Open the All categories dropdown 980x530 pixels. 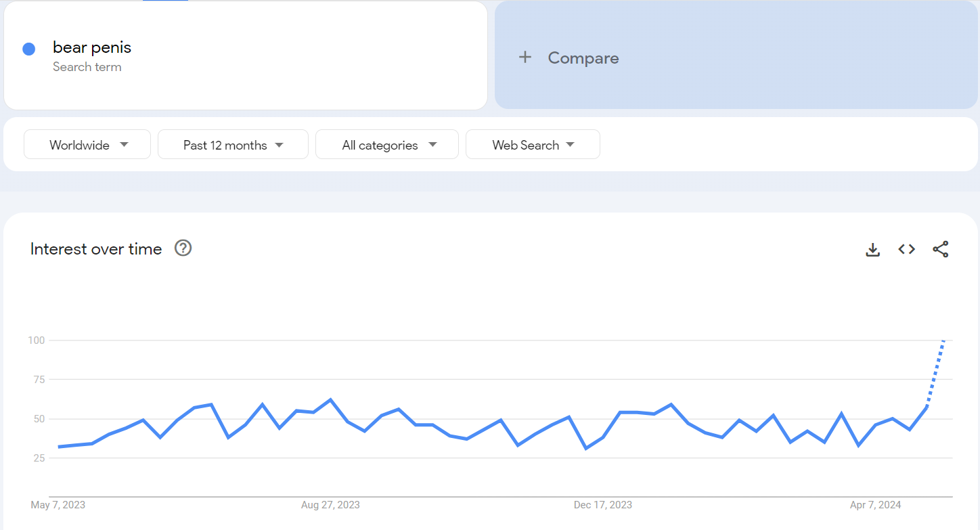pyautogui.click(x=387, y=145)
